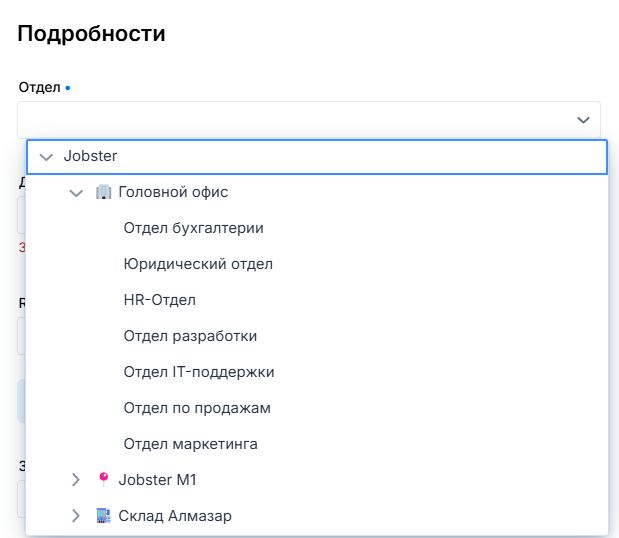Pick Отдел маркетинга

coord(191,444)
